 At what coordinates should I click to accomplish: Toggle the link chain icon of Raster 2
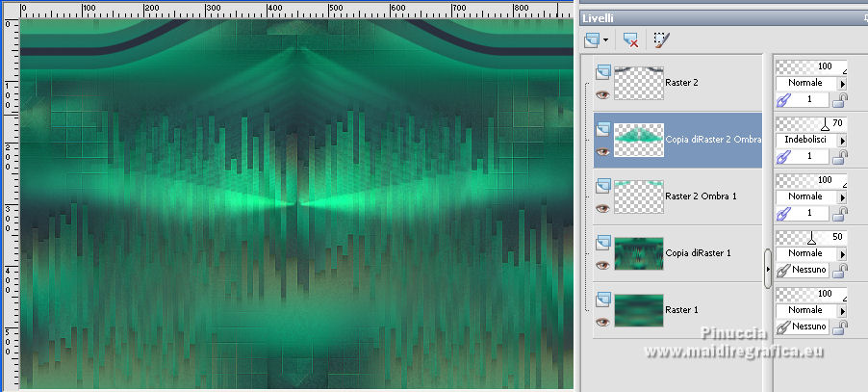pyautogui.click(x=782, y=100)
